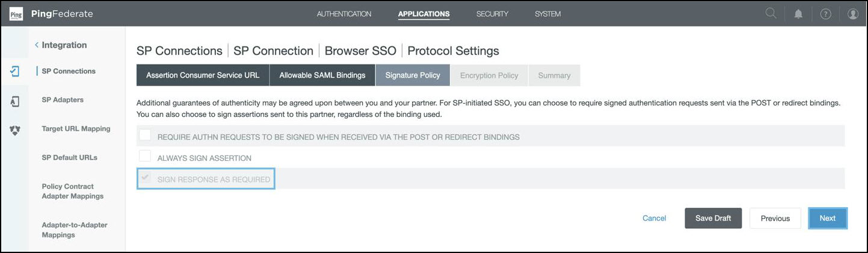Open SP Adapters in the sidebar

pos(63,100)
